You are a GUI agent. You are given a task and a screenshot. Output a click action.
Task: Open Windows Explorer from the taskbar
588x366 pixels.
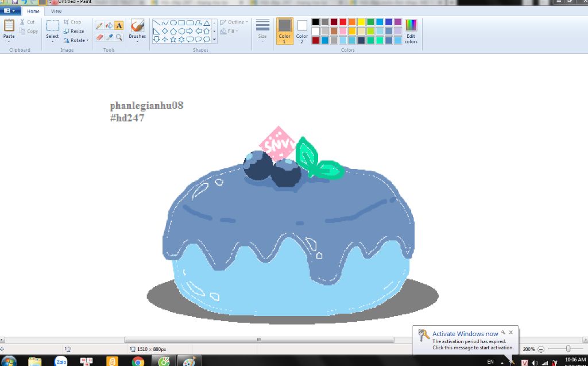(x=35, y=361)
